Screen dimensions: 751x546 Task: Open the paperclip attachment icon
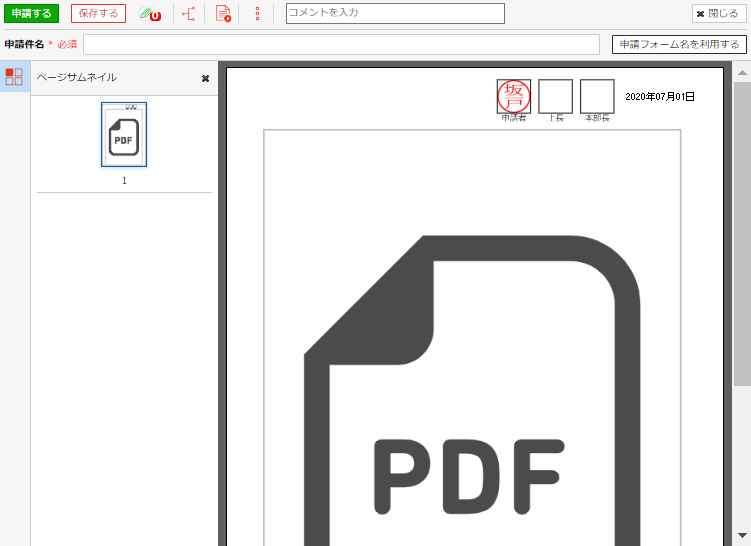150,14
